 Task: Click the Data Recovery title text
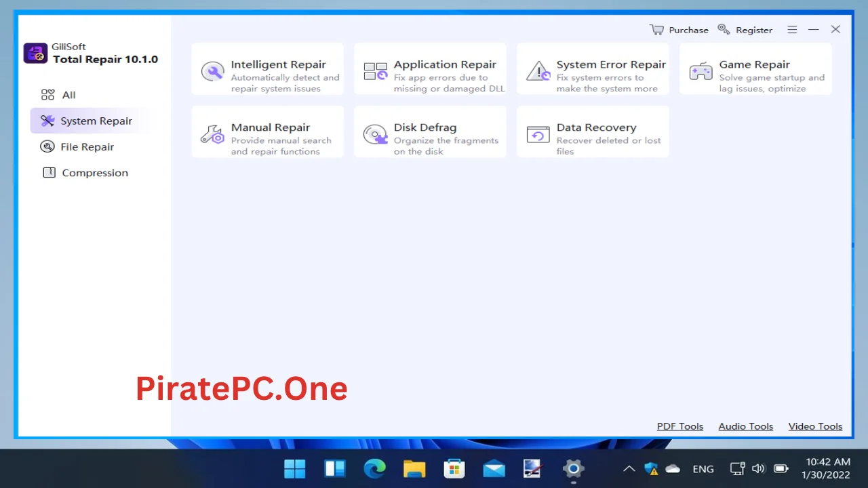596,127
